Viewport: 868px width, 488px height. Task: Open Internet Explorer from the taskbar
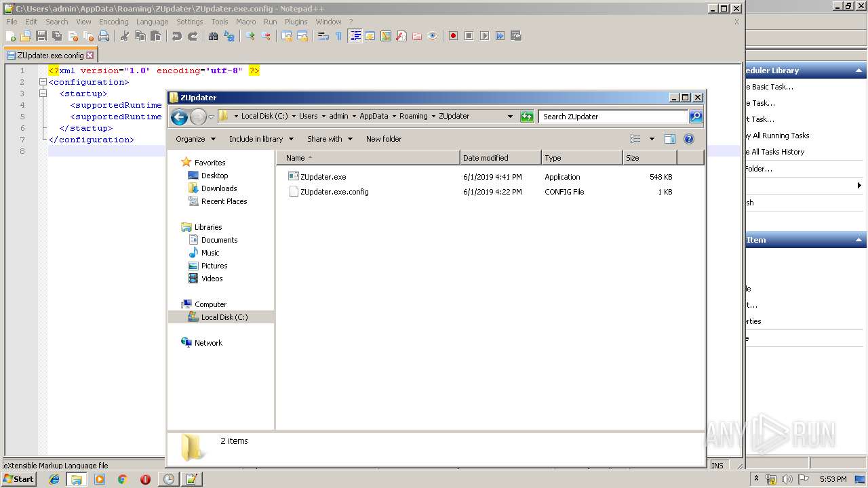point(54,479)
